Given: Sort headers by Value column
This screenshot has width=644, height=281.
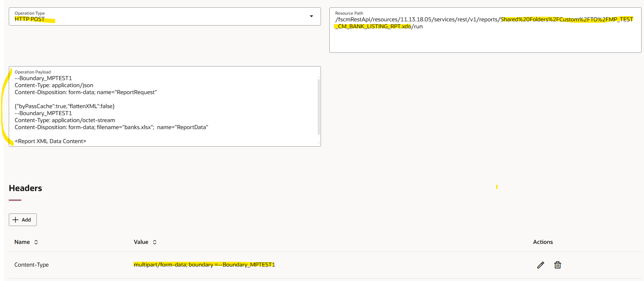Looking at the screenshot, I should point(155,242).
